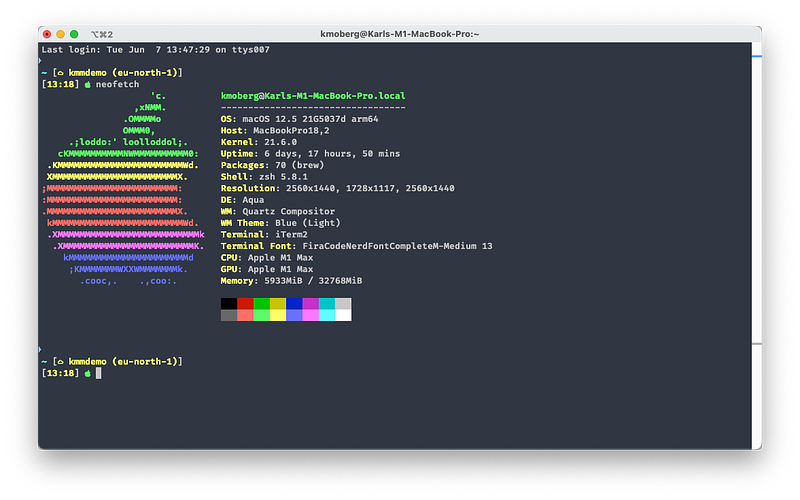Click the bright red (salmon) palette block

tap(245, 315)
